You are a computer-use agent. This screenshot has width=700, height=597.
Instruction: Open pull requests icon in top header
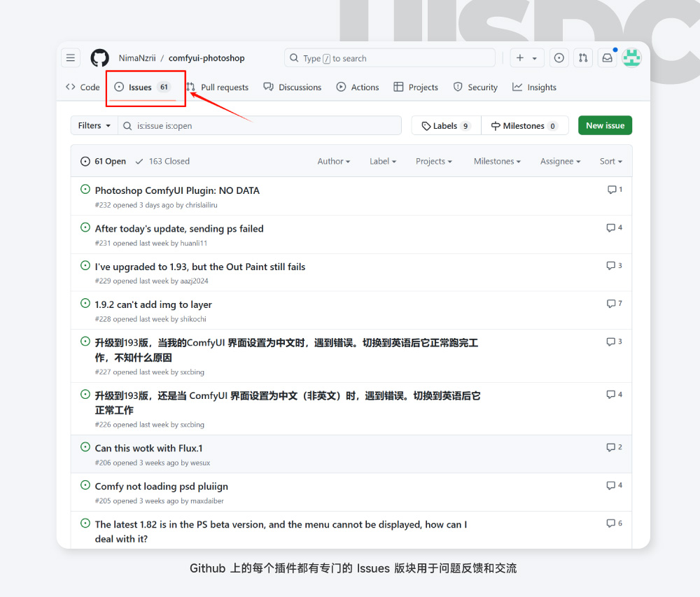[x=582, y=58]
